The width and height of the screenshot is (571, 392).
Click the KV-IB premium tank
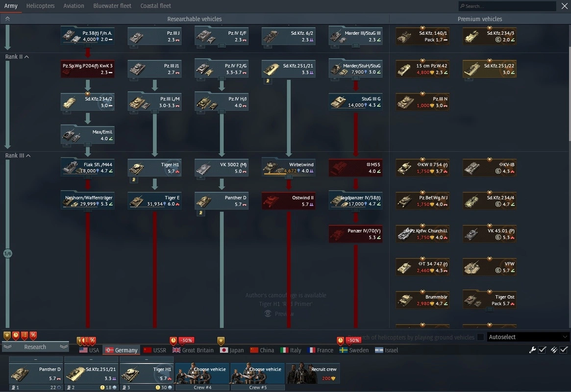(489, 168)
